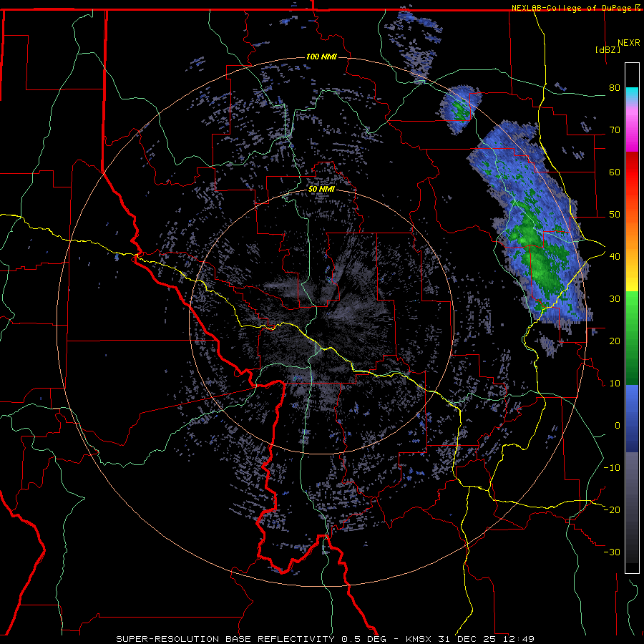644x644 pixels.
Task: Click the green segment of the dBZ color bar
Action: [x=632, y=338]
